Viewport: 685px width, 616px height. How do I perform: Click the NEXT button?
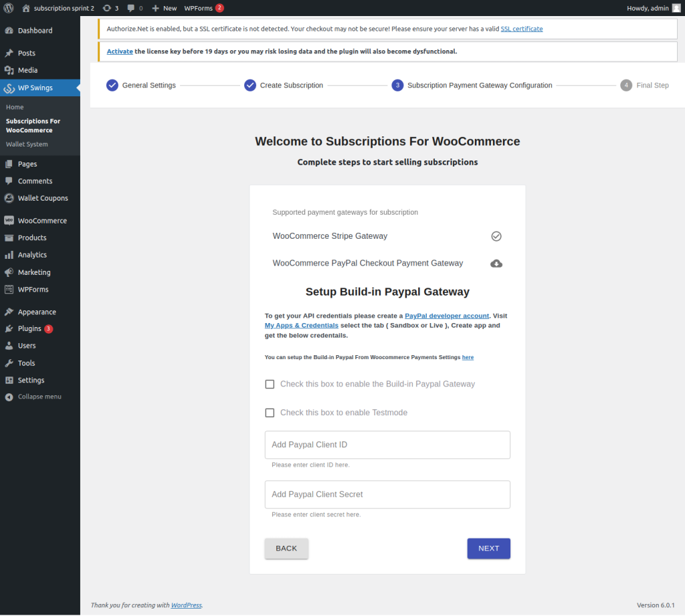point(488,548)
